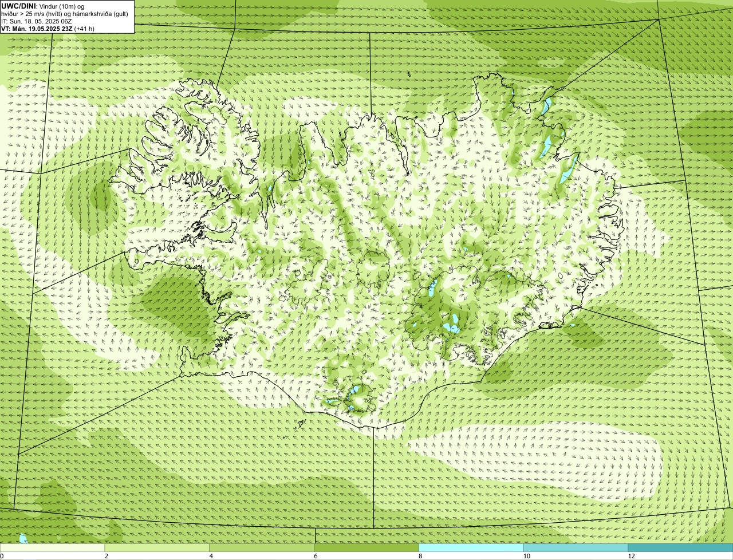The width and height of the screenshot is (733, 560).
Task: Click the light cyan legend segment between 8 and 10
Action: click(471, 548)
